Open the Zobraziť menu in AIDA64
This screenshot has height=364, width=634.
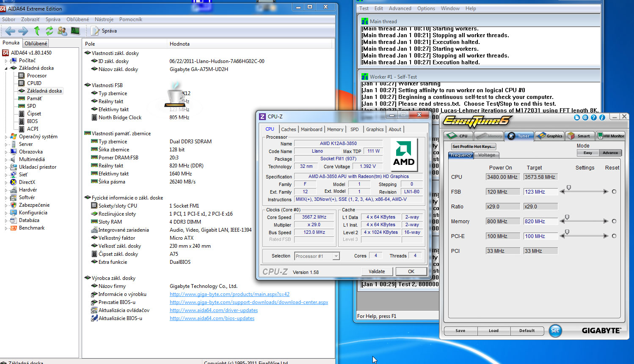coord(30,19)
